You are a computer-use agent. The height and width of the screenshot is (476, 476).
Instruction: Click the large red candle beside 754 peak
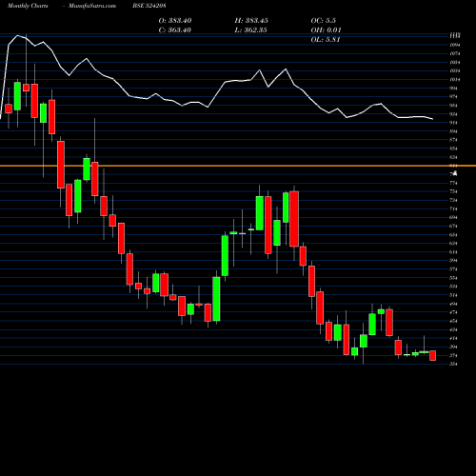click(294, 219)
